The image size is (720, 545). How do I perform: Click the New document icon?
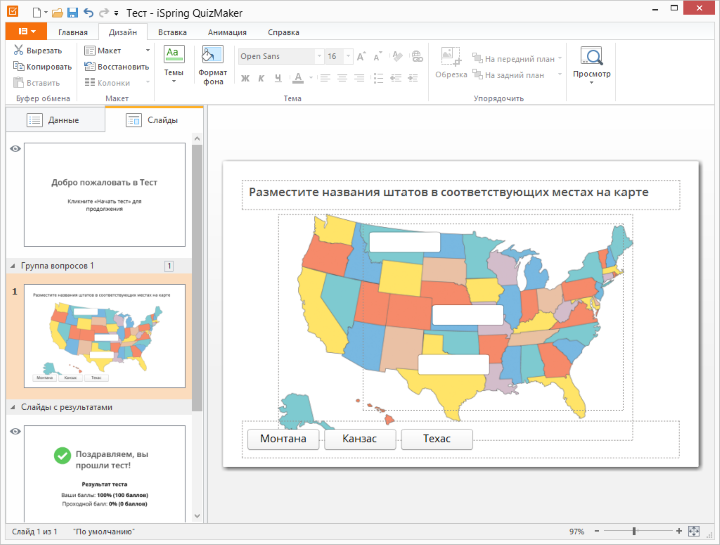tap(37, 12)
